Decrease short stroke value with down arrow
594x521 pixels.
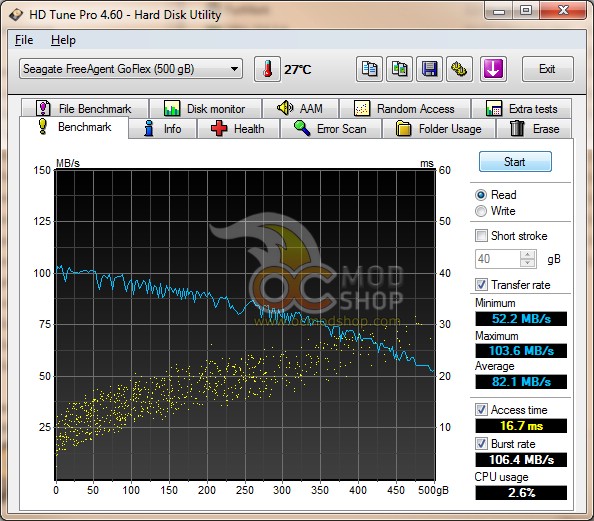pos(528,263)
